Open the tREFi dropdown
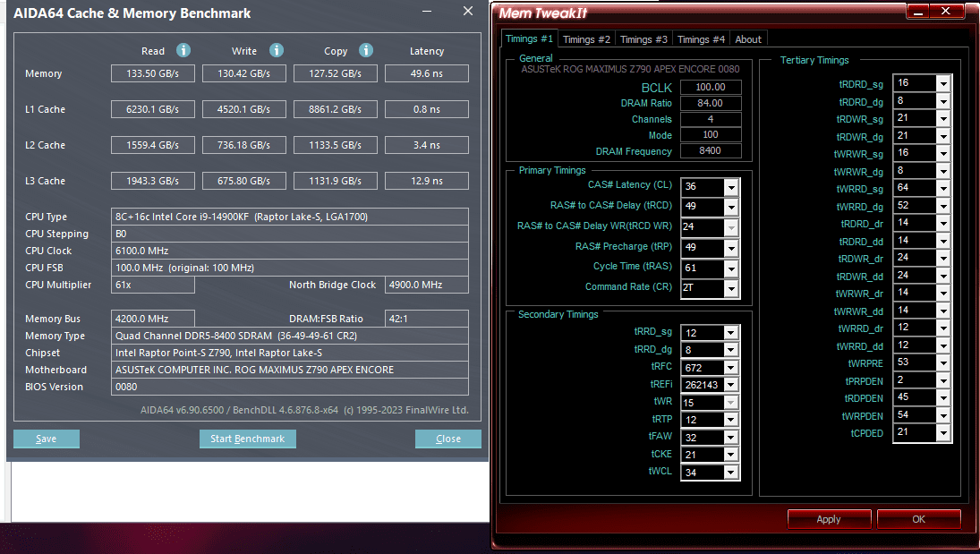Image resolution: width=980 pixels, height=554 pixels. pos(730,385)
